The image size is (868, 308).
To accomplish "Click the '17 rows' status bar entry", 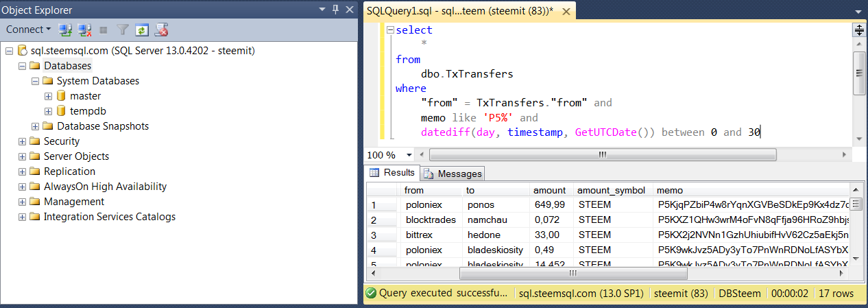I will click(836, 293).
